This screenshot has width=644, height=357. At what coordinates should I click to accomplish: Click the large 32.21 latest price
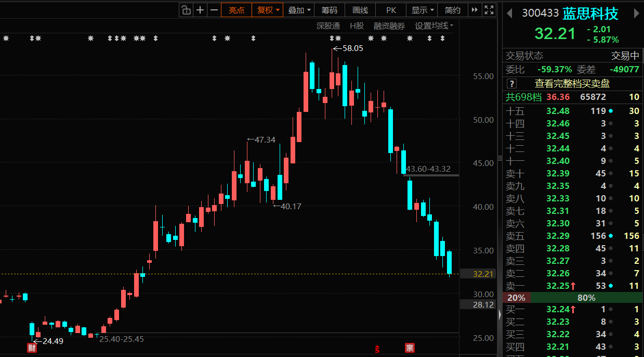pos(555,34)
